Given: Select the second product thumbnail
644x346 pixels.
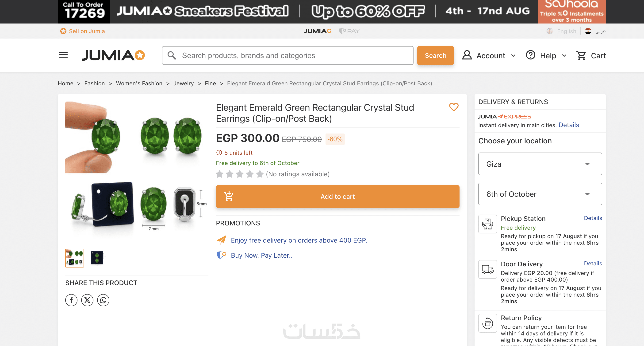Looking at the screenshot, I should coord(97,258).
